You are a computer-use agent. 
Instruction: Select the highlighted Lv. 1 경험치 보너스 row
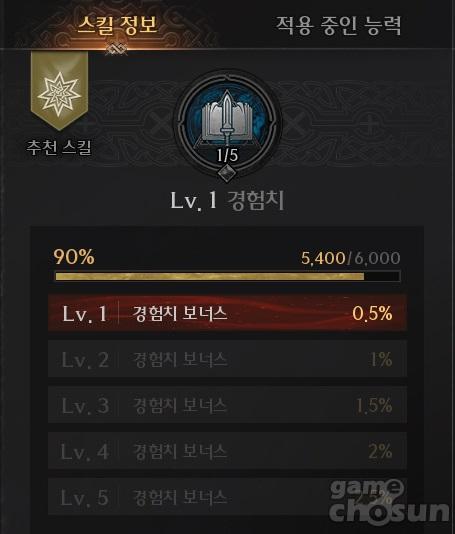[x=227, y=313]
